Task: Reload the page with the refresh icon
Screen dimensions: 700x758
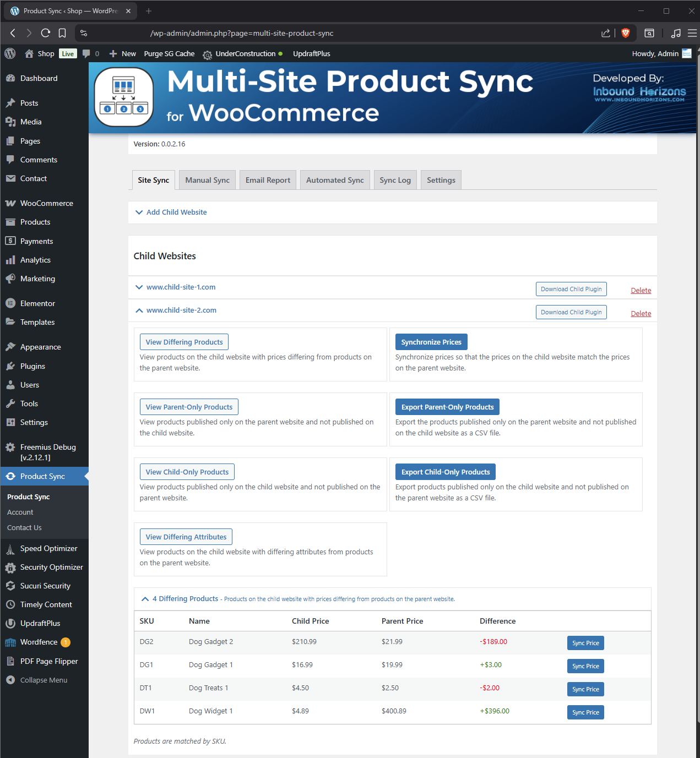Action: pos(46,33)
